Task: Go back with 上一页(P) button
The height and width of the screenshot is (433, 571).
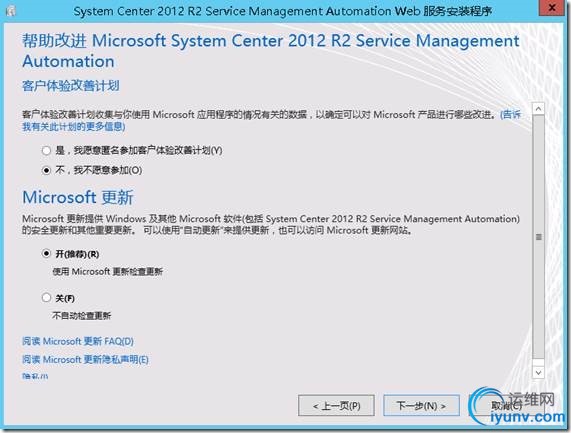Action: coord(336,405)
